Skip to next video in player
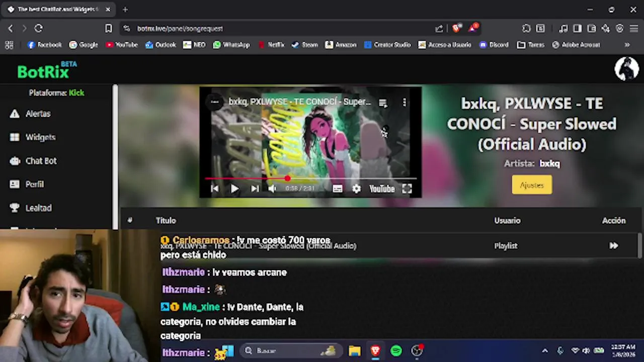Viewport: 644px width, 362px height. coord(255,189)
